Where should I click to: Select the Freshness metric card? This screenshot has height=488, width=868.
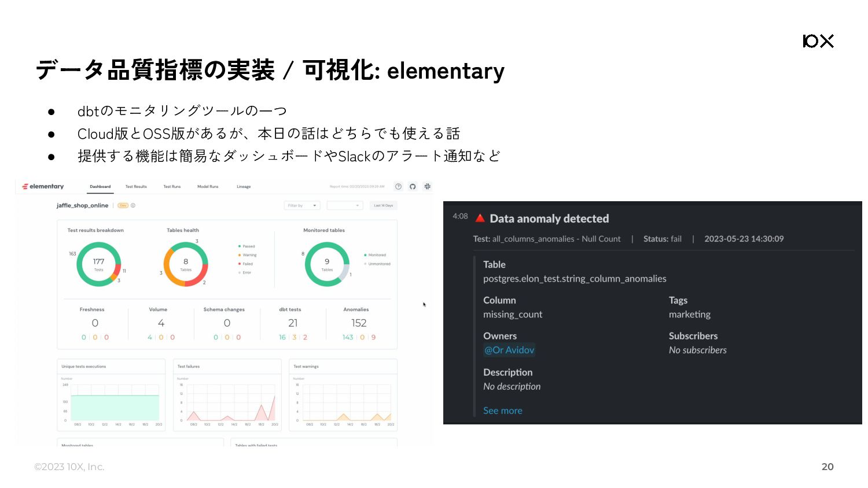(95, 324)
